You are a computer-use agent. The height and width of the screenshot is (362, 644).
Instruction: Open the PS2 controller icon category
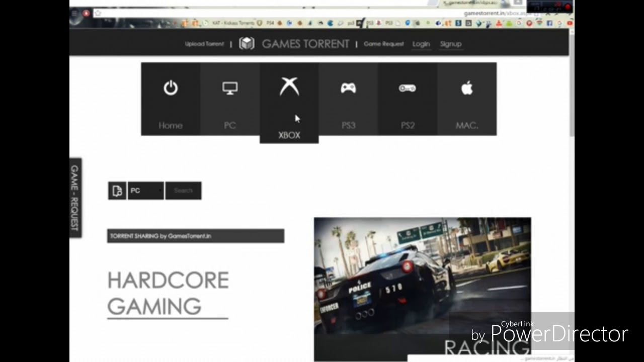[408, 99]
